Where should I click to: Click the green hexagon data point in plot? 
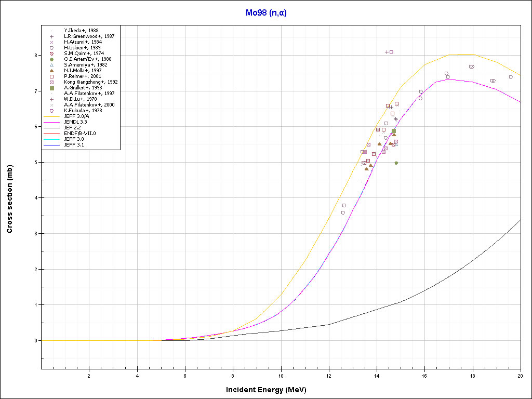coord(396,163)
